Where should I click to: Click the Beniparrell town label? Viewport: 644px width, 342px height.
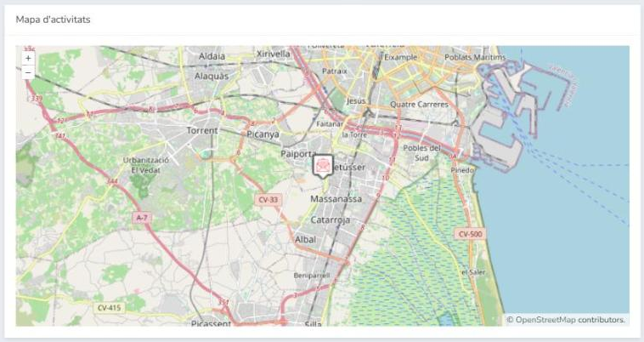click(312, 276)
